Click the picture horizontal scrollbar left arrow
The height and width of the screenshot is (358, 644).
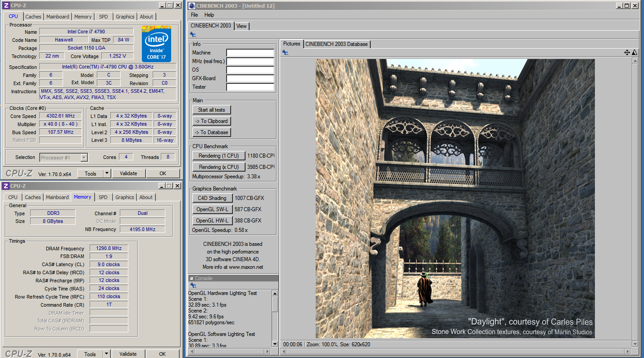[x=284, y=352]
